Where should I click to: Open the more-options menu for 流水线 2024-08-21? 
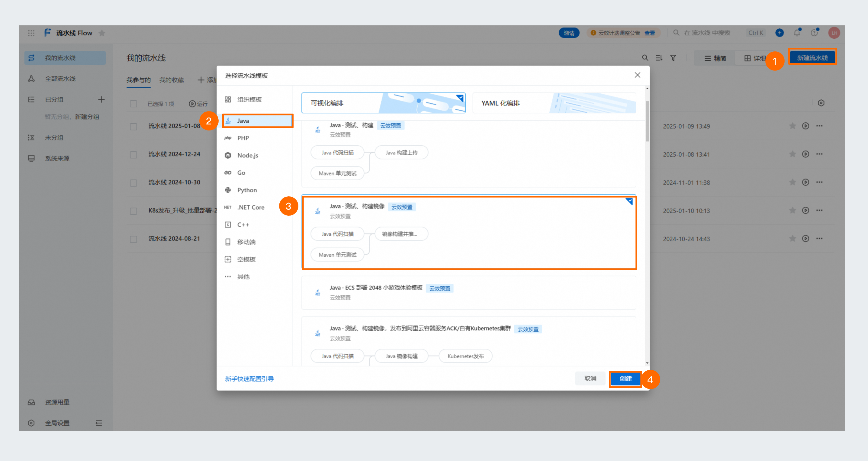[x=819, y=239]
